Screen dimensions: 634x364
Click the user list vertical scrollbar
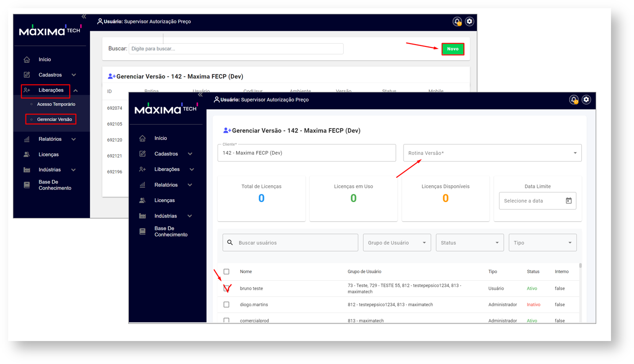[x=580, y=266]
